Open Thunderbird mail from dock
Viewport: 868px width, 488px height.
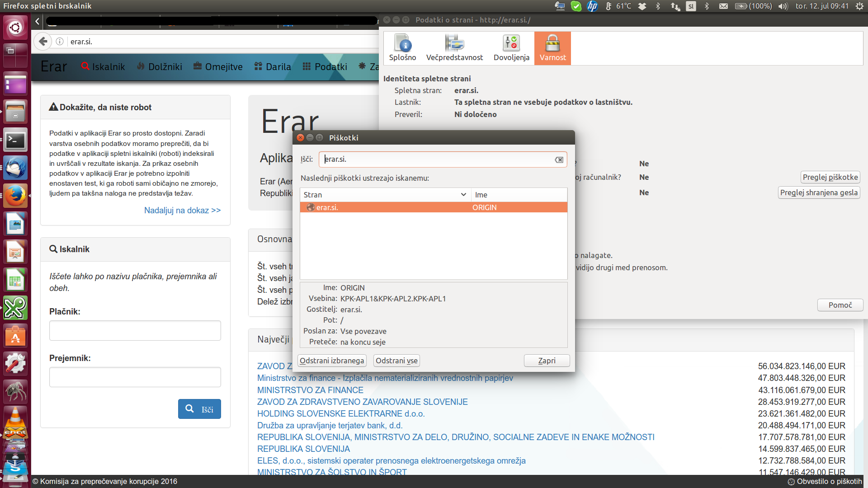pyautogui.click(x=15, y=168)
